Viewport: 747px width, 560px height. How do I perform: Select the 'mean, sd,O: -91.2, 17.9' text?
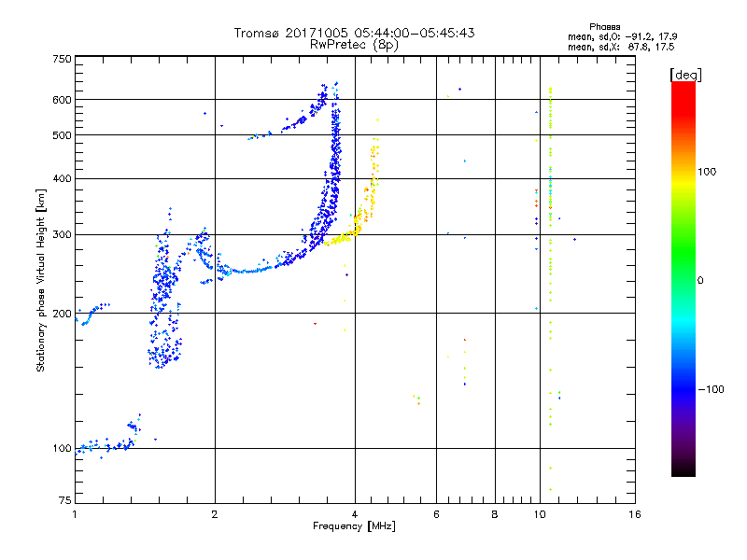point(622,36)
